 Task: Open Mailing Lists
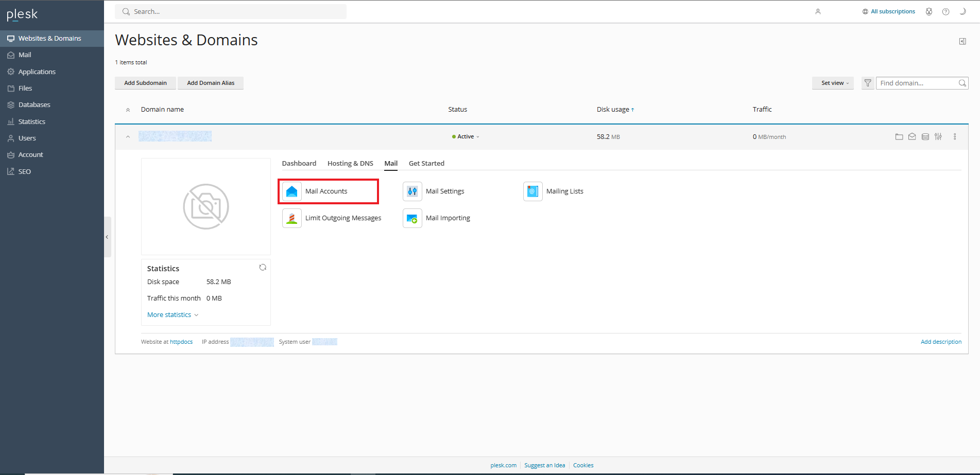point(564,191)
